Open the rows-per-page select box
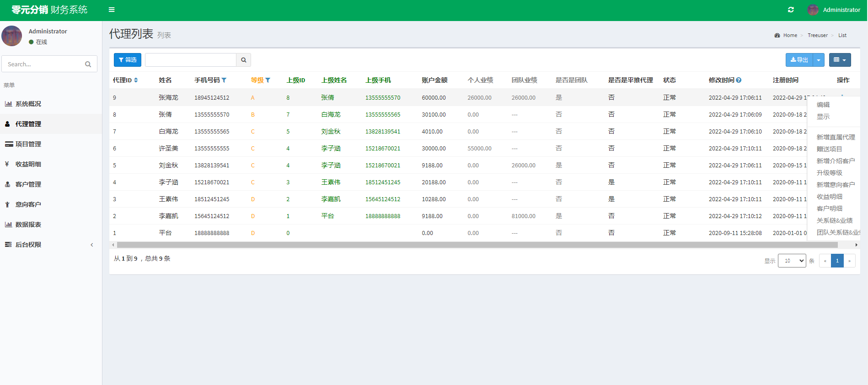 (792, 261)
